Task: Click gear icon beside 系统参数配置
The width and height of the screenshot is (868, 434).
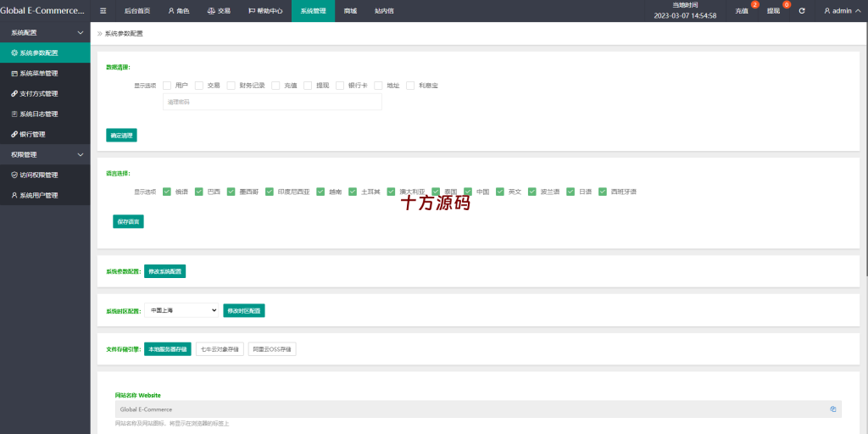Action: point(14,53)
